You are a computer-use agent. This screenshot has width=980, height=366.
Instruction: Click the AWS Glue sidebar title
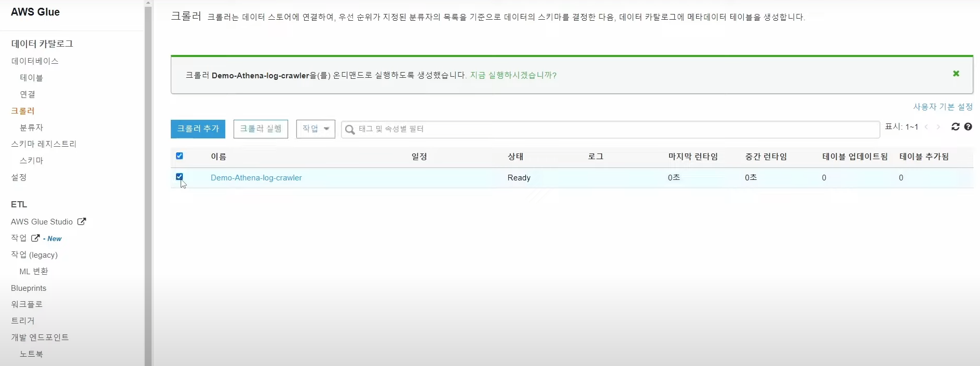point(35,12)
